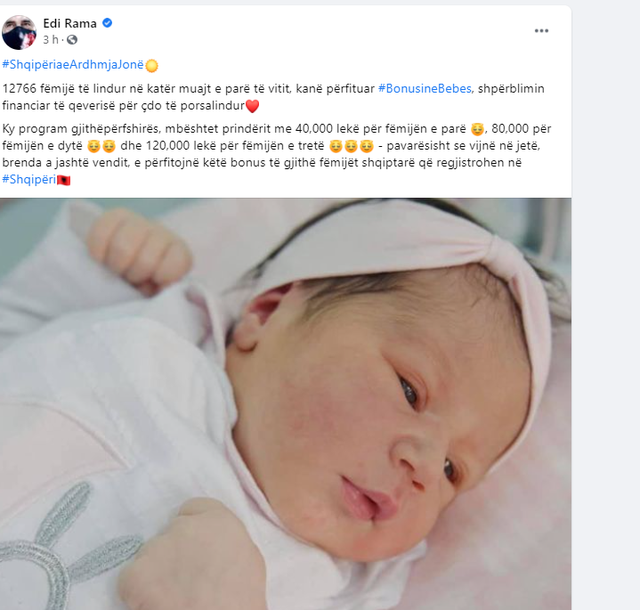Click the baby's pink headband in the photo
The height and width of the screenshot is (610, 640).
[x=408, y=261]
